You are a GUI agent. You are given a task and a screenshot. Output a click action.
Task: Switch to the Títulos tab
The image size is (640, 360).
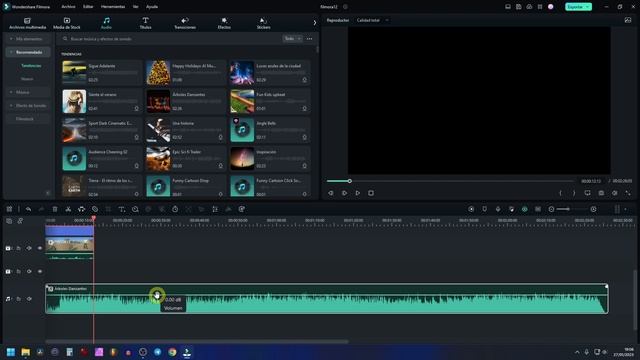(145, 23)
